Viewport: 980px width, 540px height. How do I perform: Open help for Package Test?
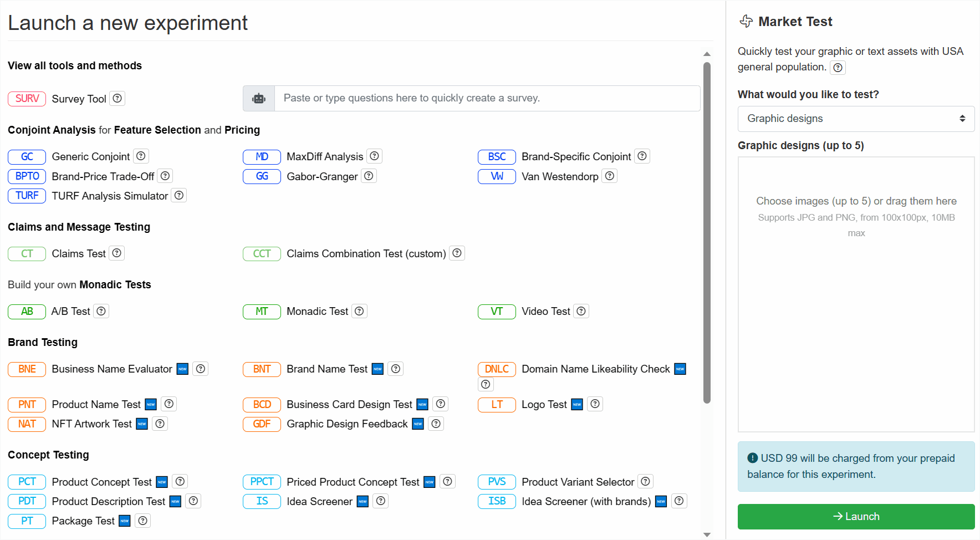pyautogui.click(x=143, y=521)
